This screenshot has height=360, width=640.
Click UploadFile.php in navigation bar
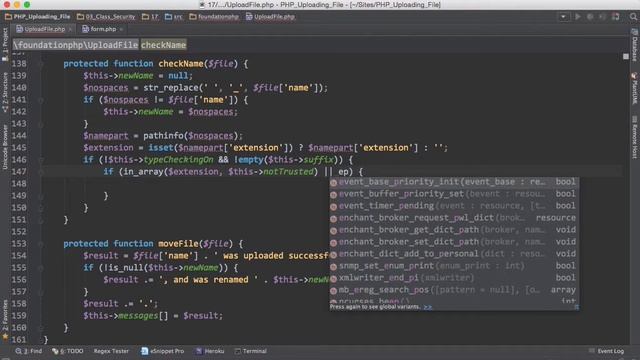click(270, 17)
